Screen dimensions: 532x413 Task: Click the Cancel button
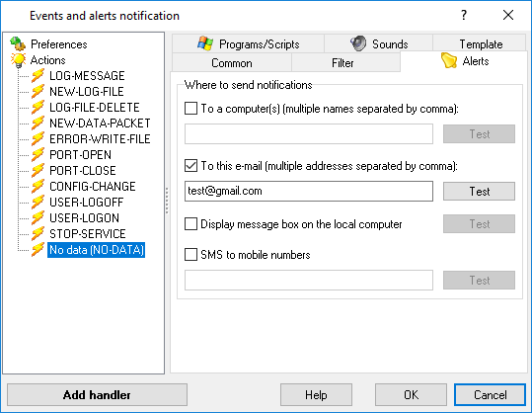point(490,394)
